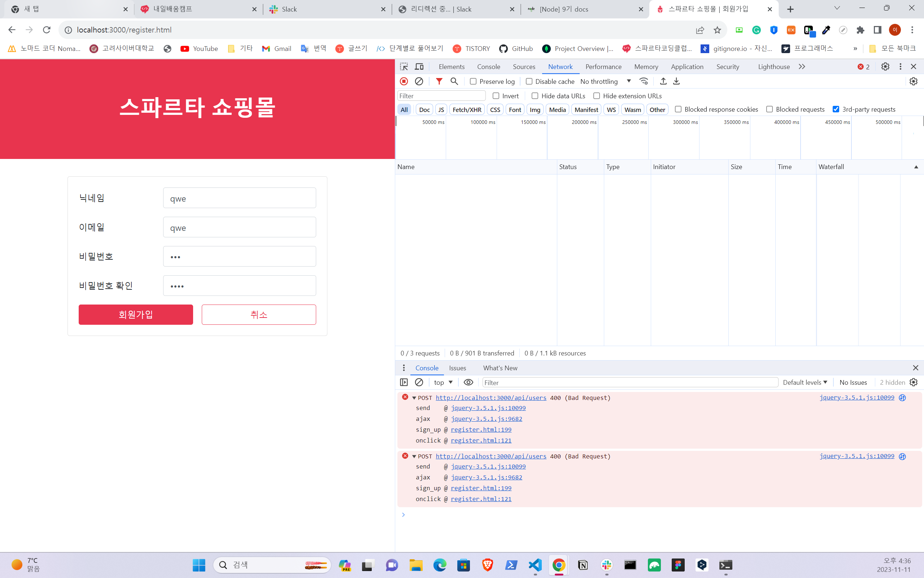Open Chrome side panel icon
924x578 pixels.
pos(877,30)
